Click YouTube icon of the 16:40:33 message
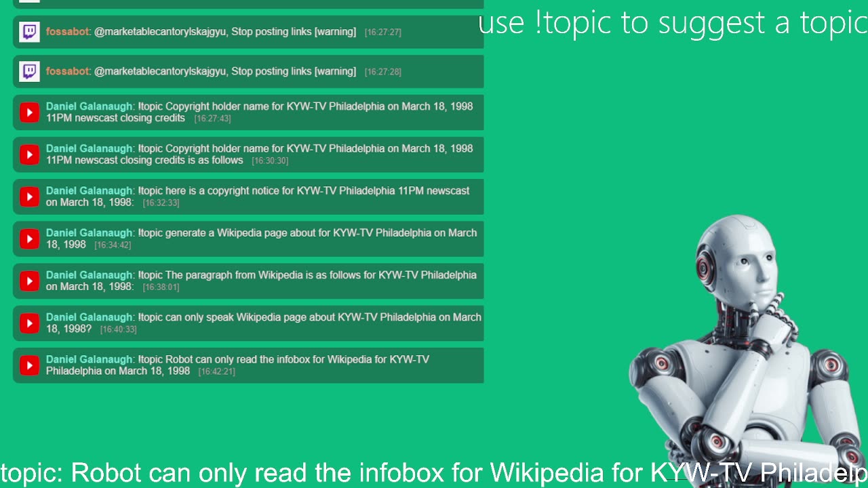The image size is (868, 488). 29,323
